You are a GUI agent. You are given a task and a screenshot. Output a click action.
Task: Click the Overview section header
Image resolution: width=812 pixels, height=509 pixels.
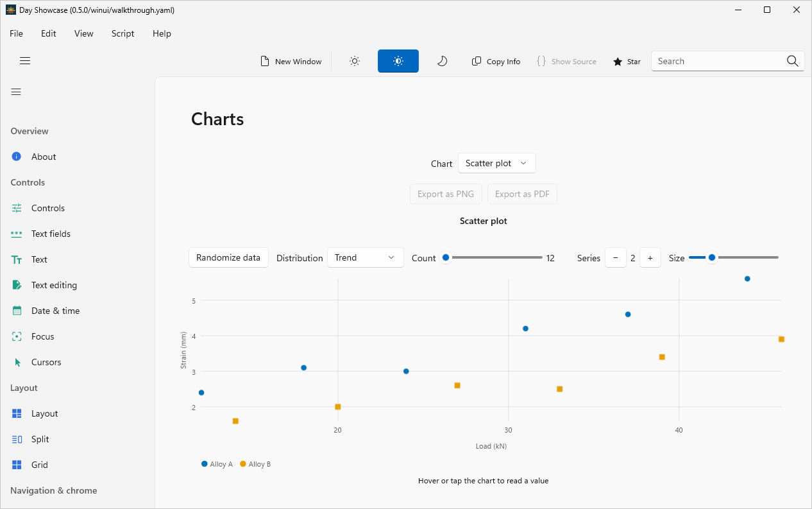point(30,131)
